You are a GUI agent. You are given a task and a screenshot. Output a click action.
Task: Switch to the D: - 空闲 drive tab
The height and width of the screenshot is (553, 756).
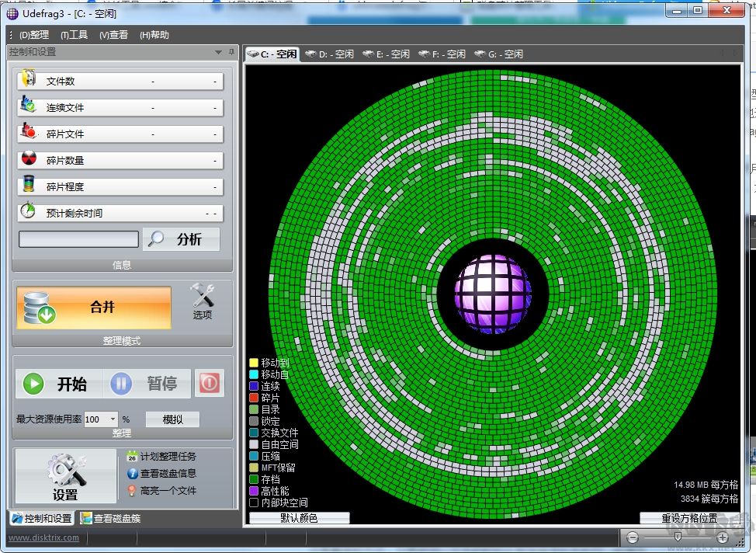coord(330,54)
